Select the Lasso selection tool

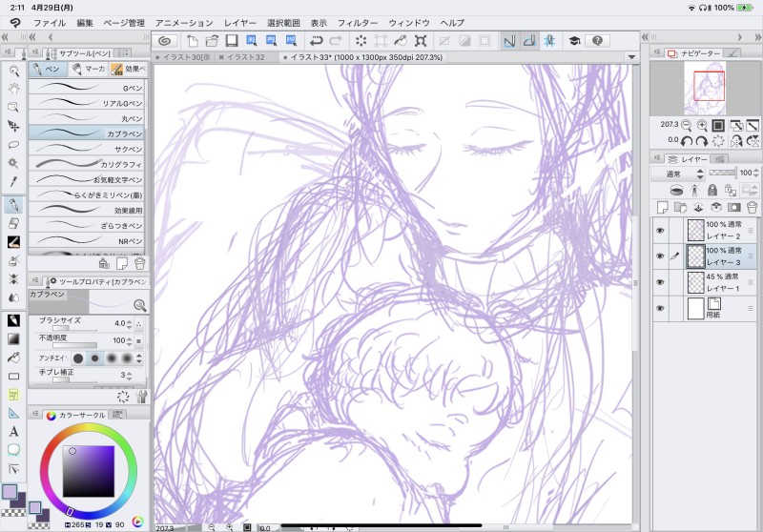14,144
